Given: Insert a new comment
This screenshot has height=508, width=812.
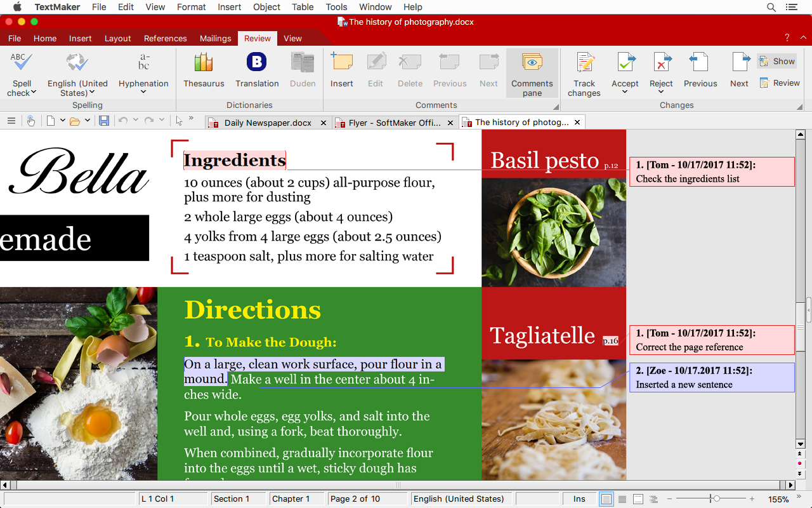Looking at the screenshot, I should [x=342, y=70].
